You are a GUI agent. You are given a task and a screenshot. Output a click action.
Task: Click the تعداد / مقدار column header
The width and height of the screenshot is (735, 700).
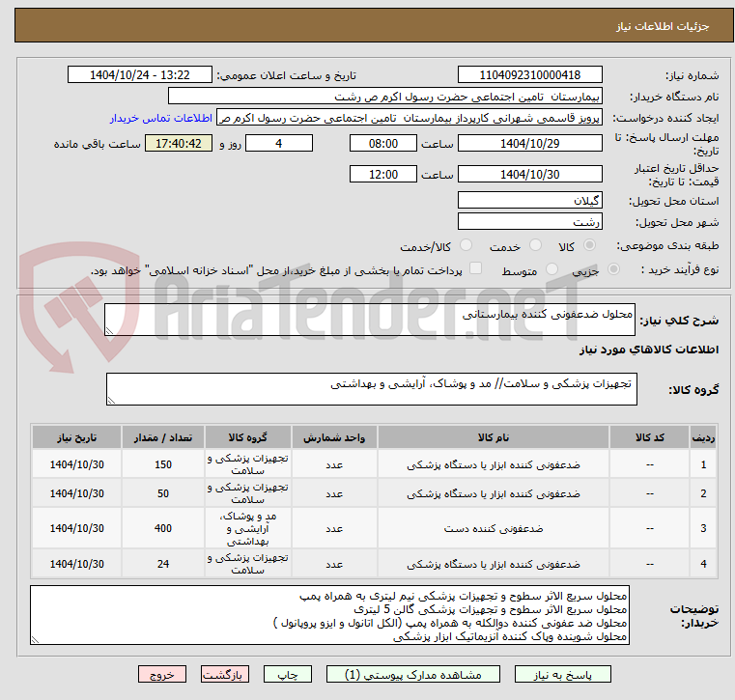point(162,437)
